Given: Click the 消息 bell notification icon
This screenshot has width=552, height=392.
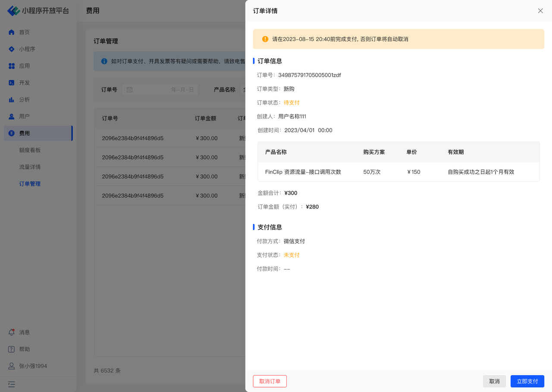Looking at the screenshot, I should coord(12,332).
